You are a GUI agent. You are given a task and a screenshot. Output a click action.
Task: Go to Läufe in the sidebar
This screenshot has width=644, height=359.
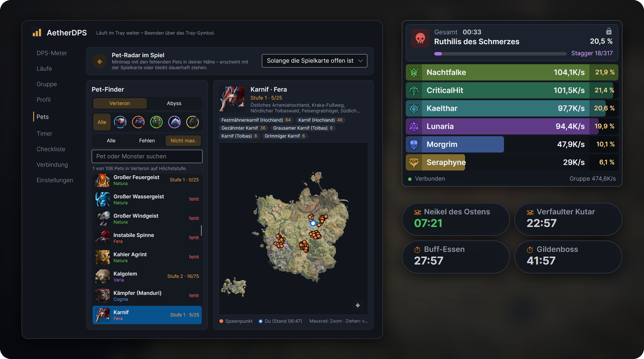(44, 69)
